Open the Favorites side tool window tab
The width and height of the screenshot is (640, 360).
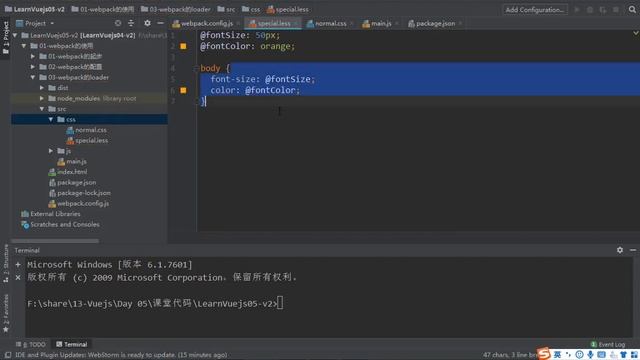pos(5,313)
